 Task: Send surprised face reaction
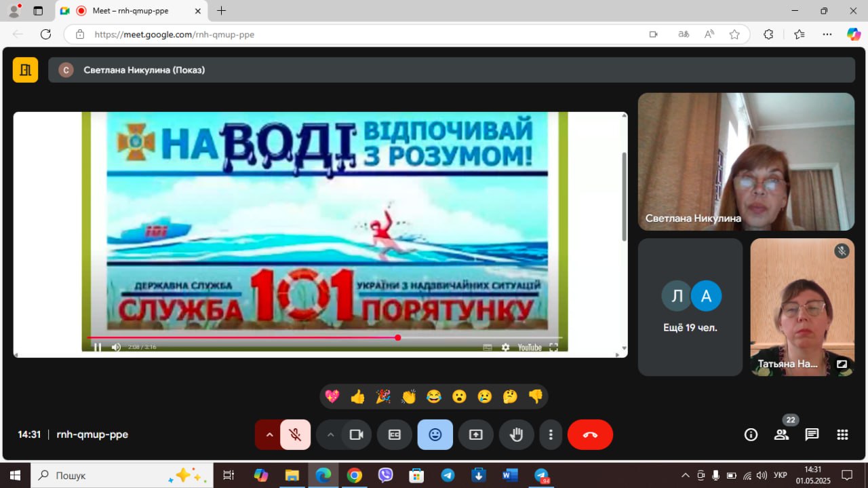pos(459,396)
